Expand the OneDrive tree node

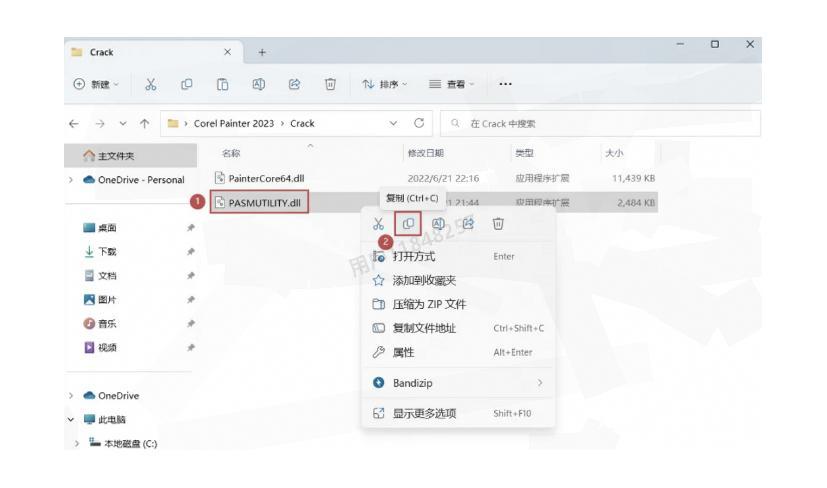(x=71, y=396)
